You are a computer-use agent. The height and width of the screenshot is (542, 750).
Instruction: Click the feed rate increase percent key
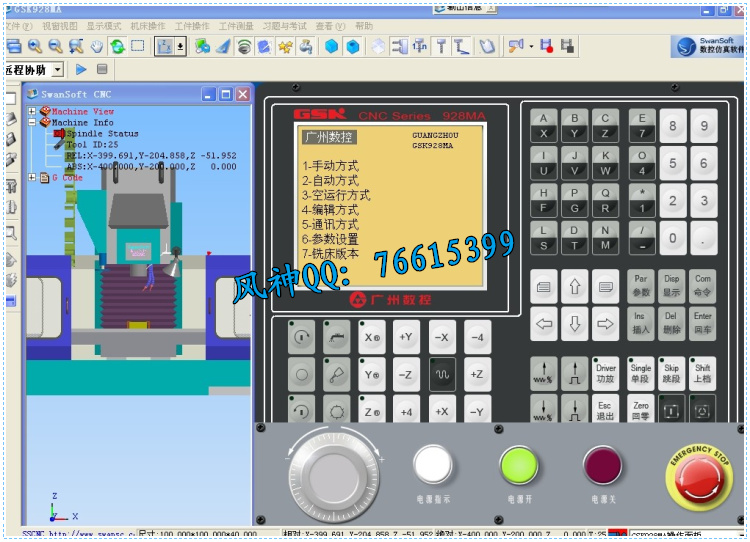pyautogui.click(x=543, y=373)
